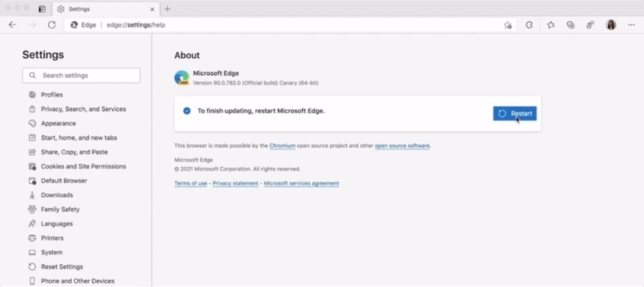Open the Microsoft services agreement link
This screenshot has width=644, height=287.
[x=301, y=183]
